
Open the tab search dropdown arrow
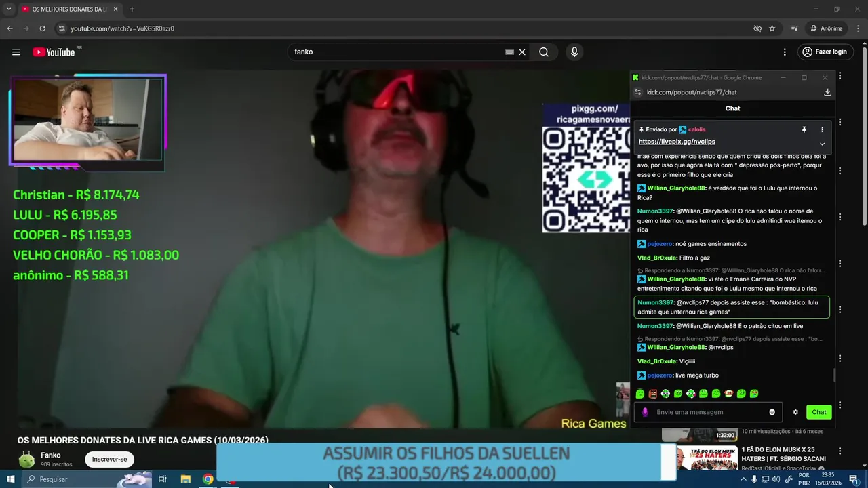[x=9, y=9]
